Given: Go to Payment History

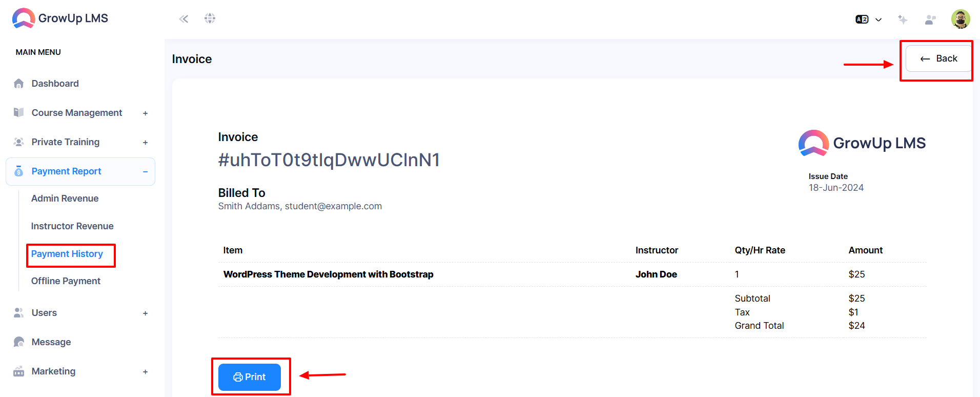Looking at the screenshot, I should pyautogui.click(x=67, y=254).
